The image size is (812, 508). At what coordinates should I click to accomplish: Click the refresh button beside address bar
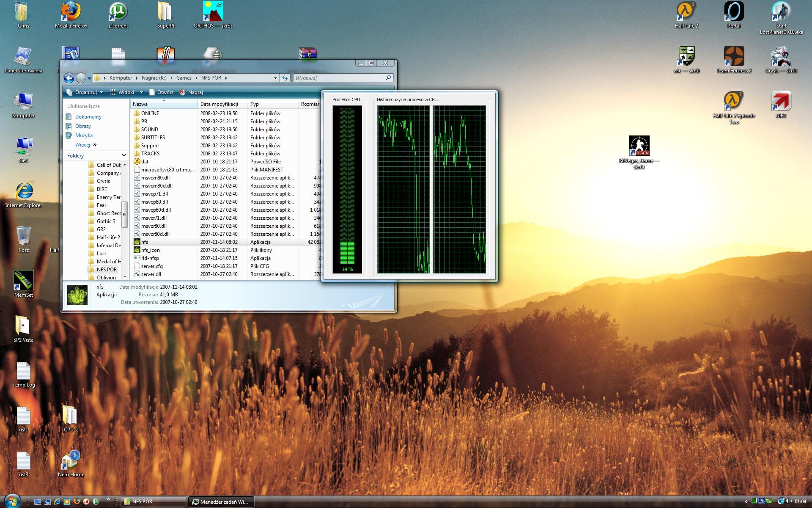285,78
